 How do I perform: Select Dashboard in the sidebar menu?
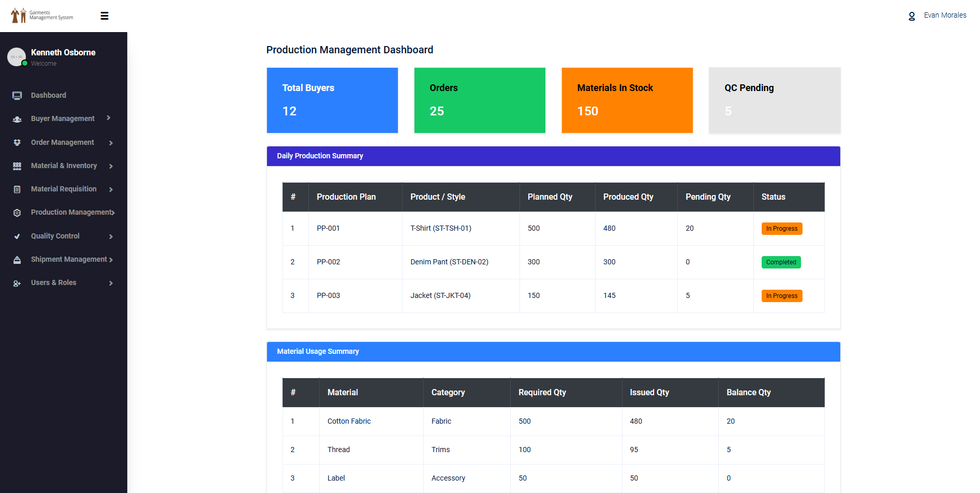point(49,95)
